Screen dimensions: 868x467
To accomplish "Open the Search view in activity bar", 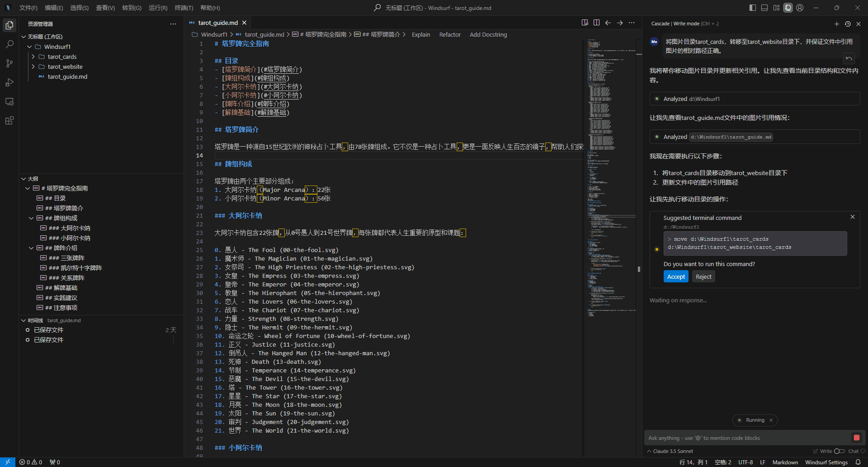I will 9,44.
